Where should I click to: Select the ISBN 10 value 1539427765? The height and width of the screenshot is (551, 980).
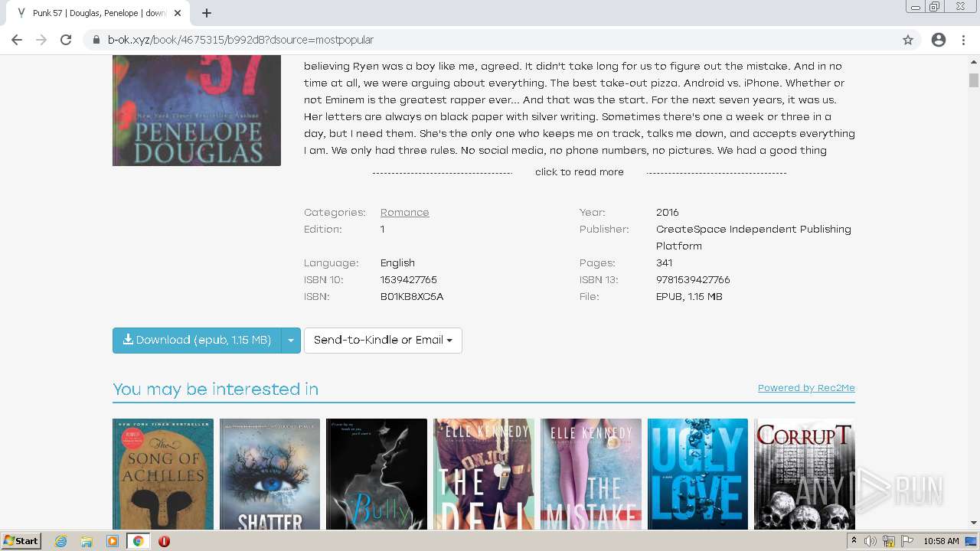(409, 280)
